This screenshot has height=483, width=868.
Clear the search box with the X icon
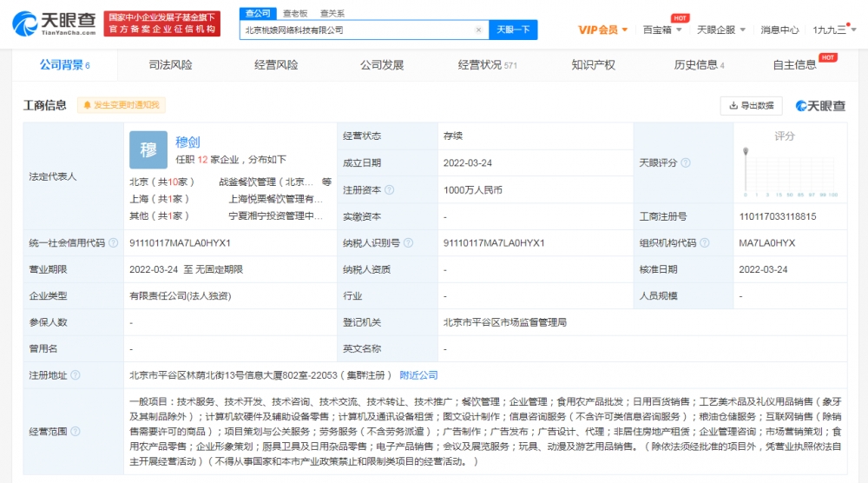pyautogui.click(x=479, y=30)
